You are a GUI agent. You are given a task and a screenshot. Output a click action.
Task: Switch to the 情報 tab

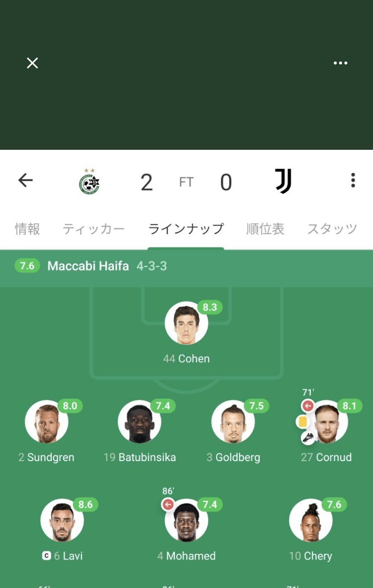pos(27,229)
